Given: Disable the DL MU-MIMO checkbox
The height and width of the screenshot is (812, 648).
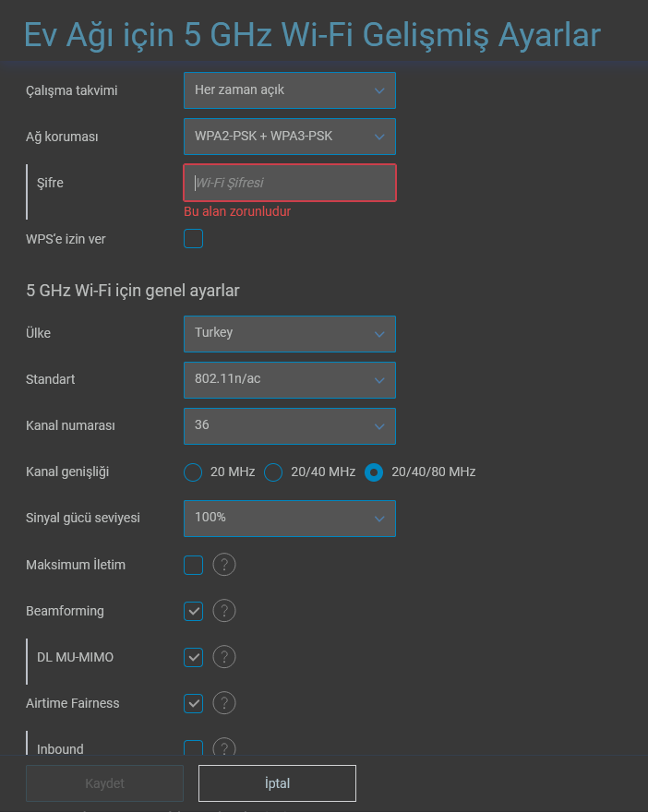Looking at the screenshot, I should click(x=193, y=657).
